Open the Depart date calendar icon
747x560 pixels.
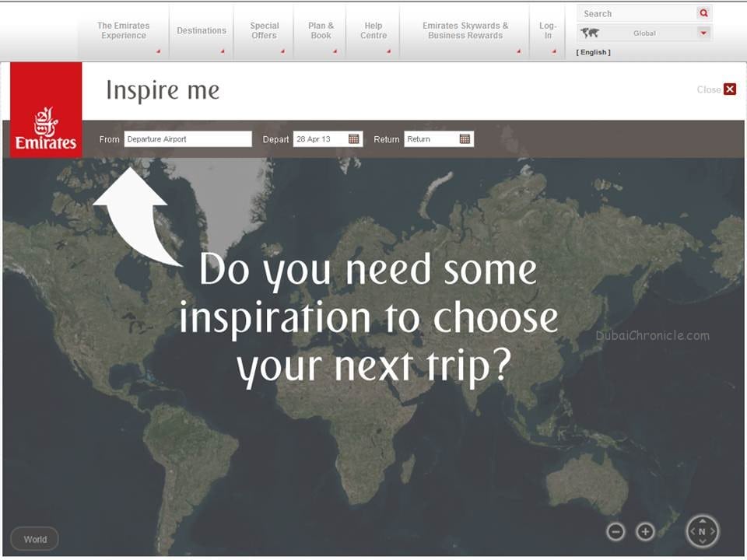353,139
